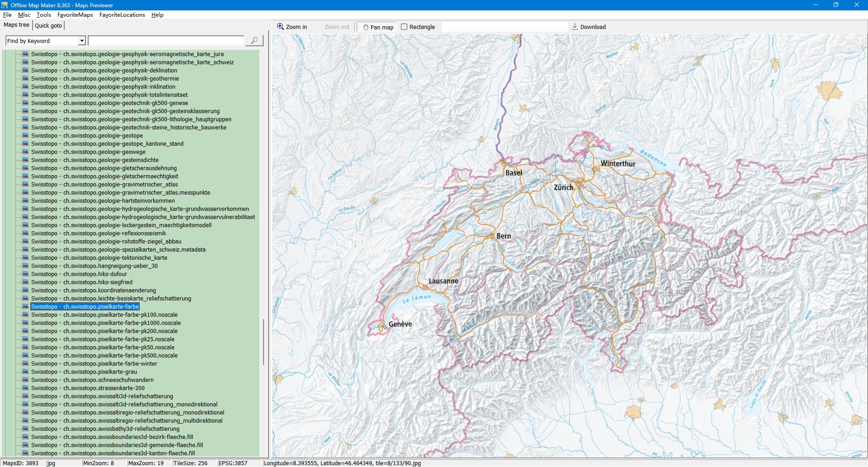Open the Find by Keyword dropdown
Viewport: 868px width, 467px height.
82,41
